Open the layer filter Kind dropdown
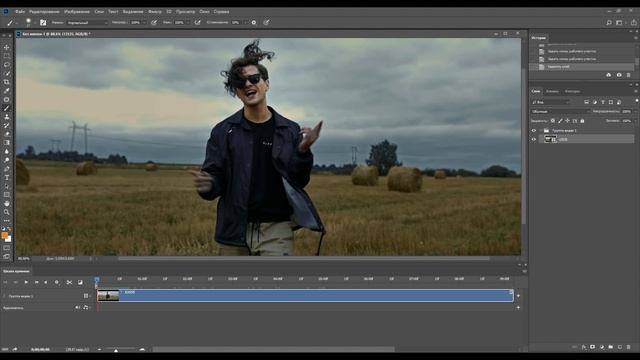Viewport: 640px width, 360px height. pos(551,102)
